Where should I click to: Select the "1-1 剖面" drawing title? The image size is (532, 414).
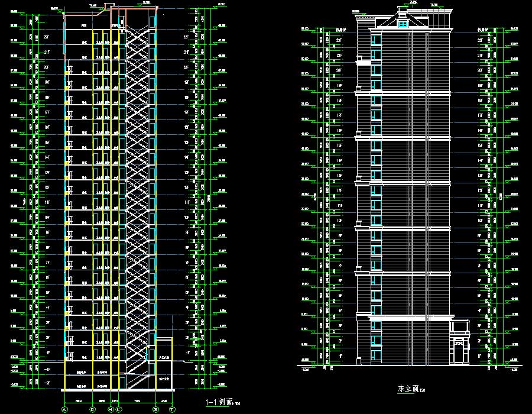click(x=219, y=402)
